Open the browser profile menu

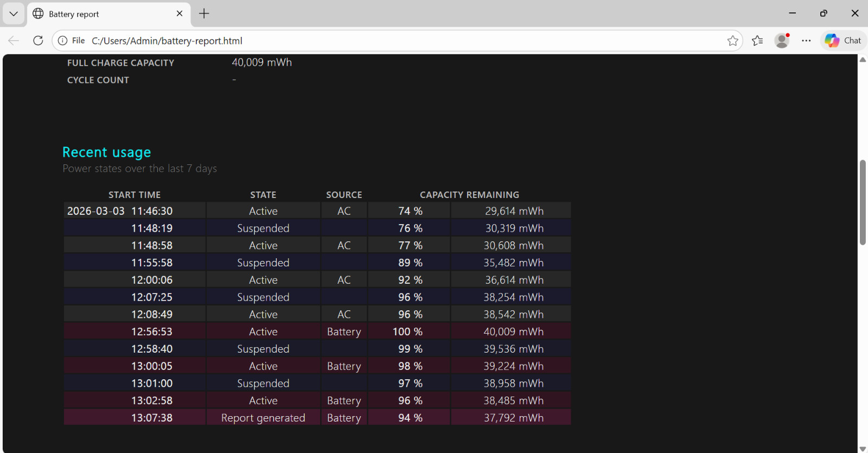(782, 41)
